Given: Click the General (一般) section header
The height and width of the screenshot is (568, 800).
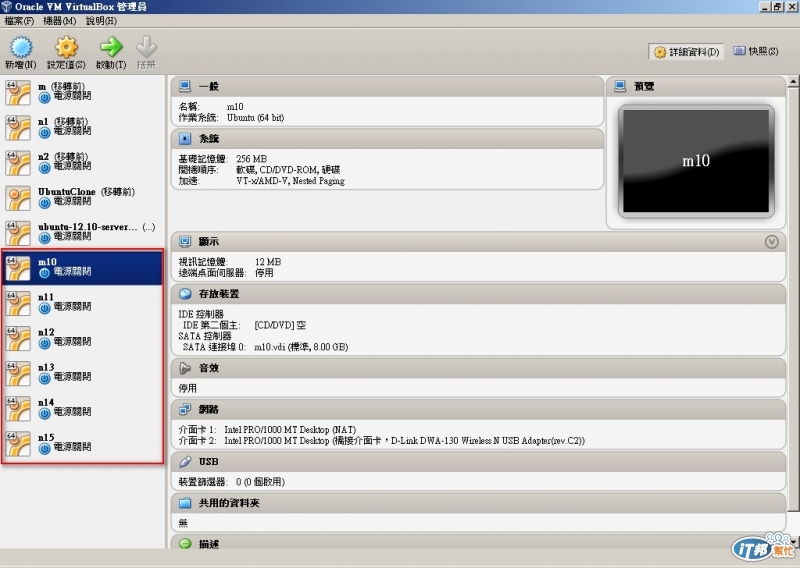Looking at the screenshot, I should click(x=387, y=86).
